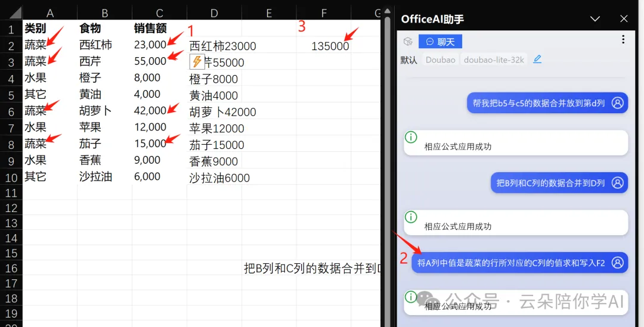Click cell C7 showing 12,000
The width and height of the screenshot is (644, 327).
pos(159,127)
